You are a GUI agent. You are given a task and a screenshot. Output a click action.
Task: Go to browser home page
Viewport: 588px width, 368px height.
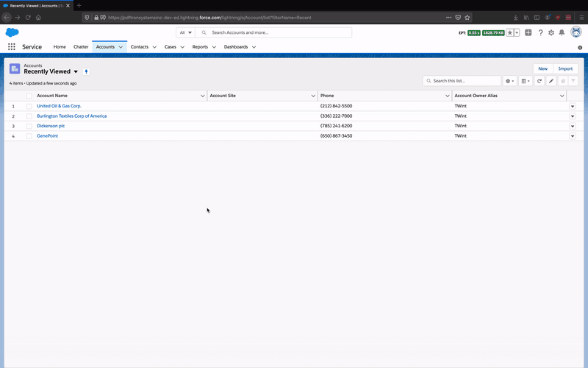pos(38,17)
